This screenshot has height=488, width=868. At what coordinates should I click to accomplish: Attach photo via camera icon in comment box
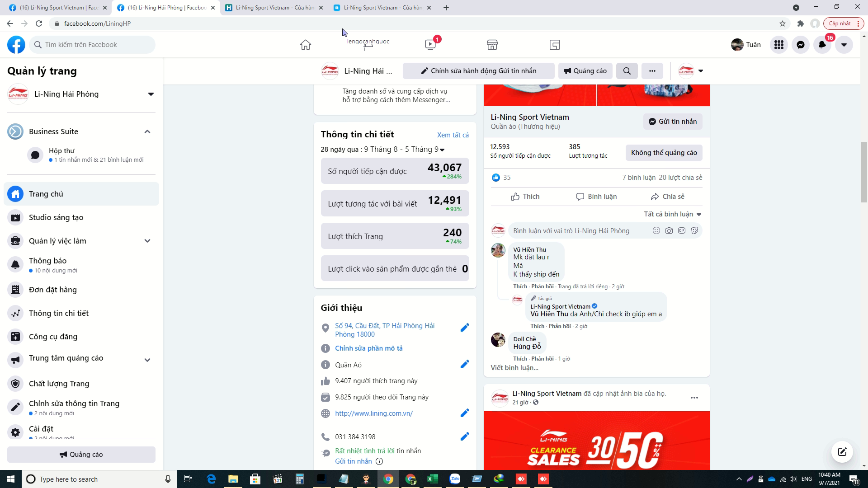pos(669,231)
